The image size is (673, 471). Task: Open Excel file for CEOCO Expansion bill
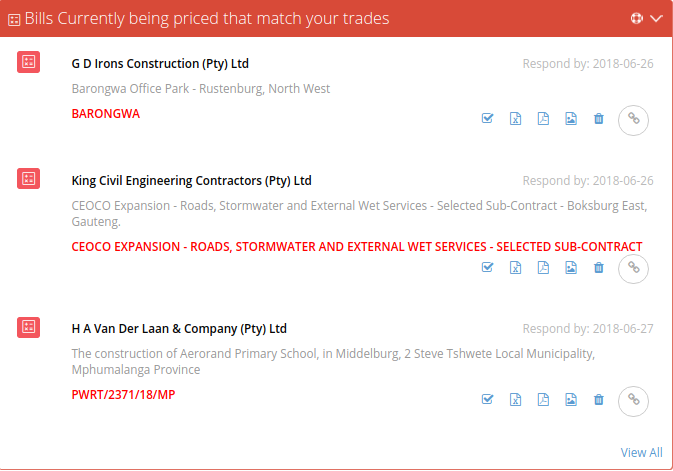(515, 267)
